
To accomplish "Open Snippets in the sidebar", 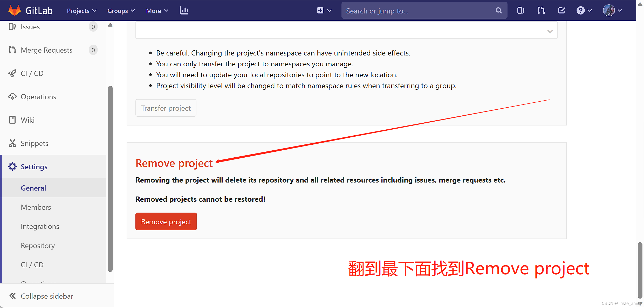I will pyautogui.click(x=34, y=143).
